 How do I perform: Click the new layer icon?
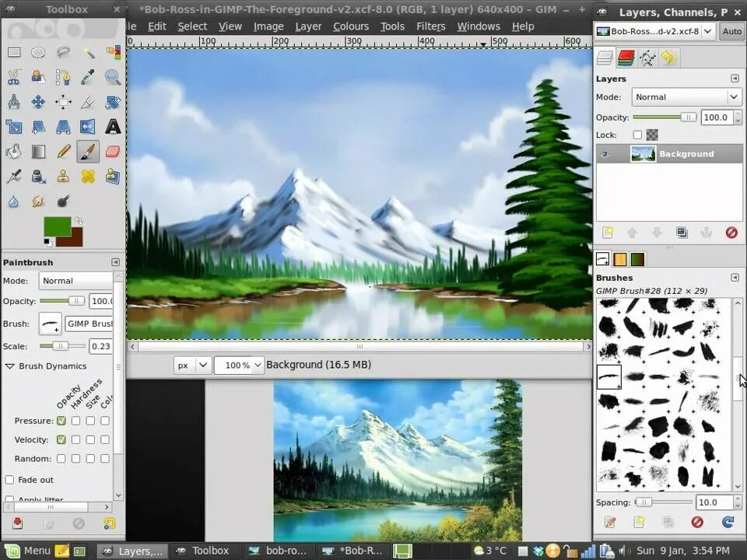[608, 233]
